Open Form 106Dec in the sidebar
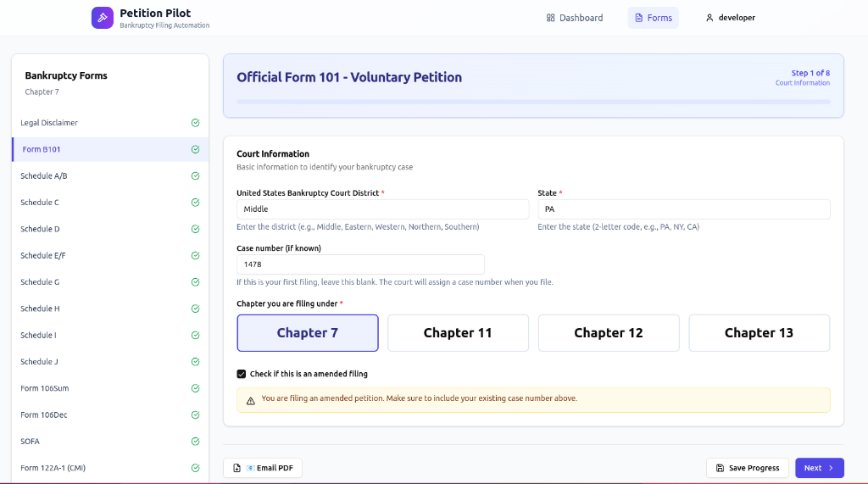The height and width of the screenshot is (484, 868). (110, 415)
